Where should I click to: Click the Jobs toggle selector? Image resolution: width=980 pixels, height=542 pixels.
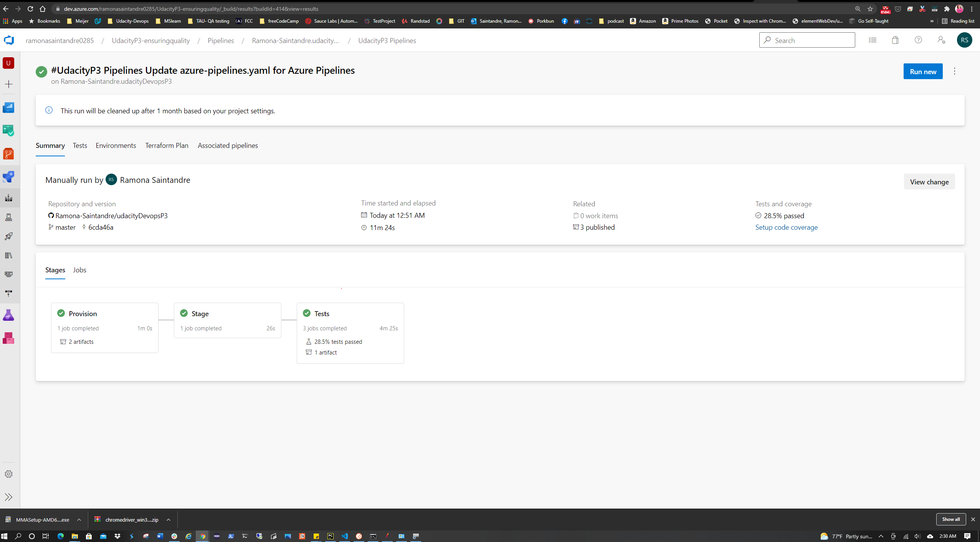point(80,269)
